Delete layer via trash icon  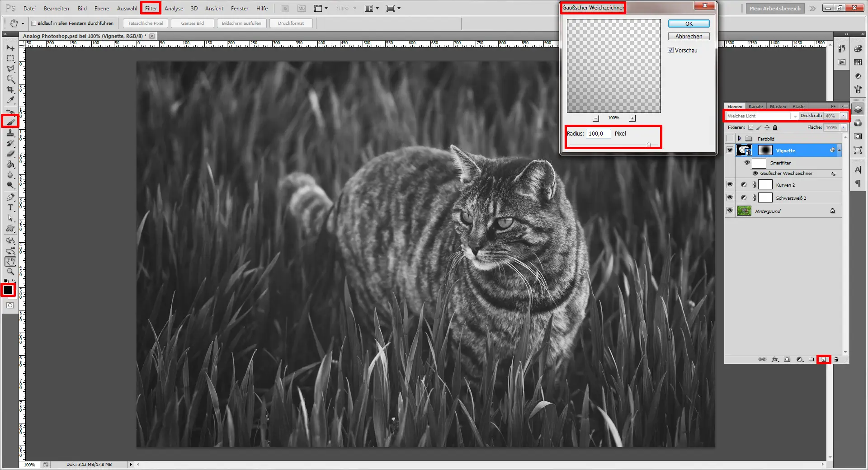pos(836,360)
